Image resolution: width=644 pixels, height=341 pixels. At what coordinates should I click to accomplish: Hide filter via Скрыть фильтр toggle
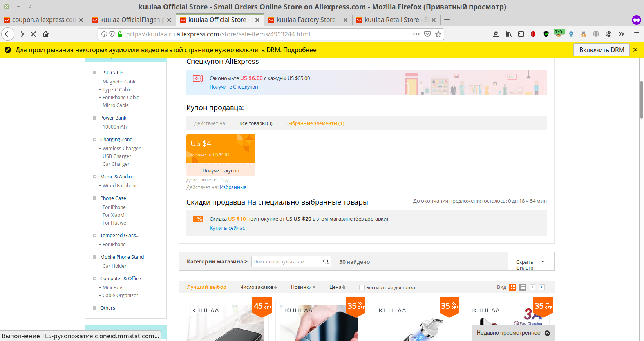coord(530,262)
